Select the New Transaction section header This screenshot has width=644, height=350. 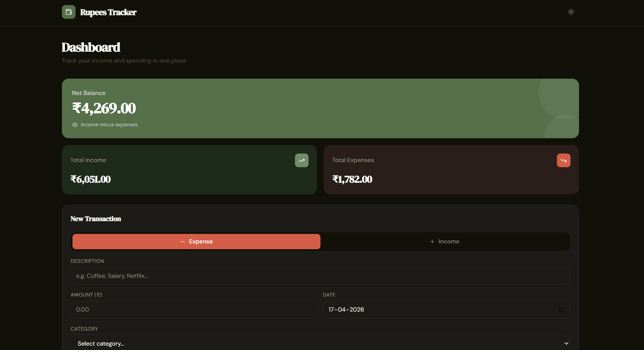[96, 219]
